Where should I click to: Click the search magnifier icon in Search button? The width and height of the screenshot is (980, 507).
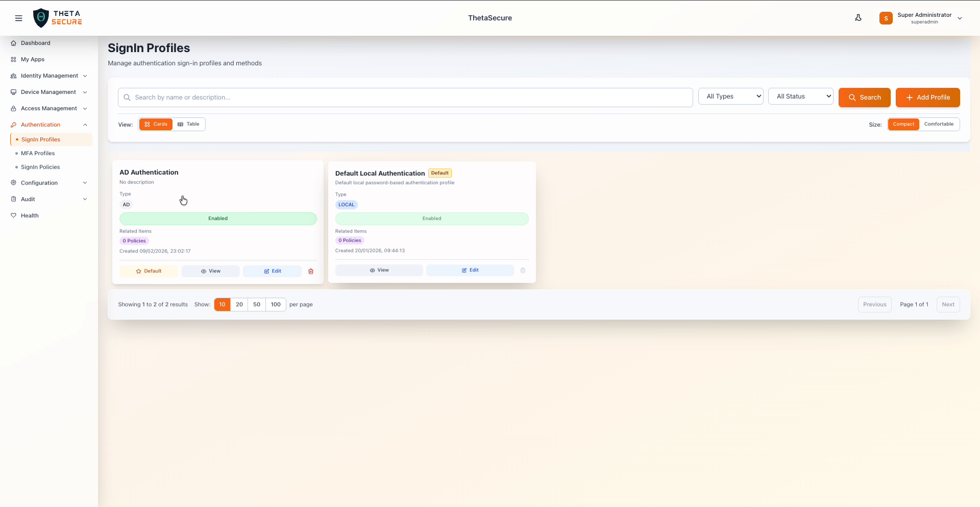click(x=851, y=97)
